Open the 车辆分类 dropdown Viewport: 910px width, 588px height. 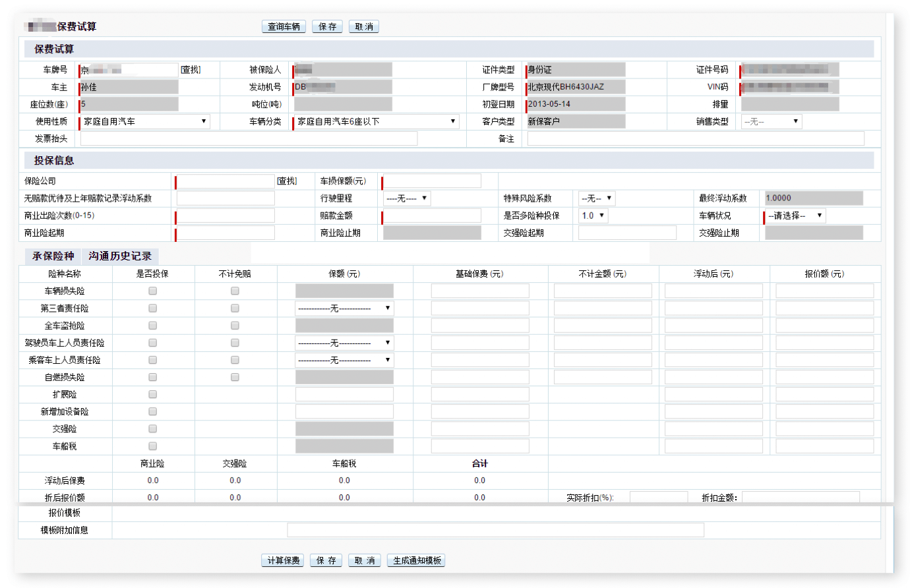pyautogui.click(x=377, y=121)
